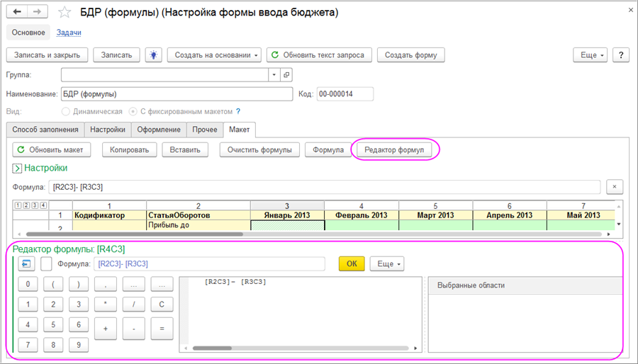The width and height of the screenshot is (638, 364).
Task: Select the Динамическая radio button
Action: (66, 112)
